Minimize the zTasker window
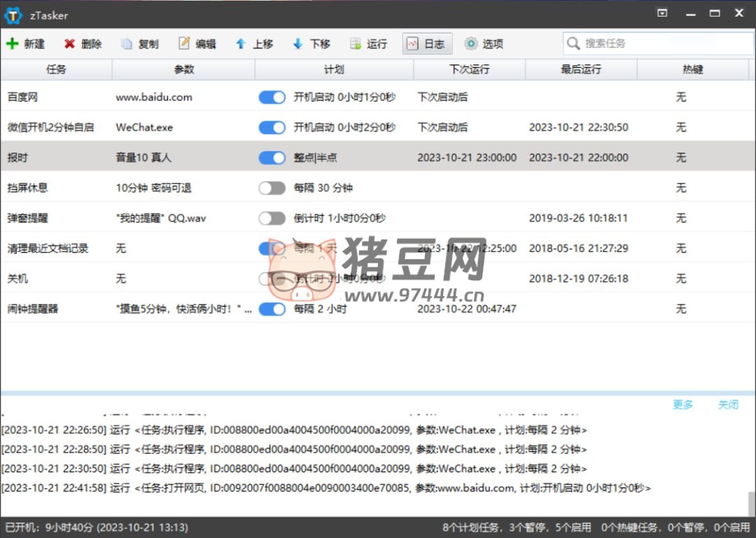756x538 pixels. 691,15
